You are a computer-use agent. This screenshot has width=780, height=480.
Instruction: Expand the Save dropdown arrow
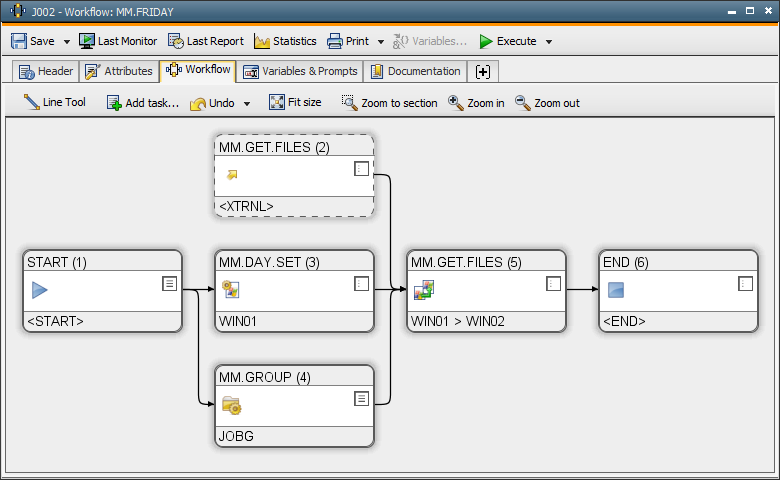tap(67, 42)
